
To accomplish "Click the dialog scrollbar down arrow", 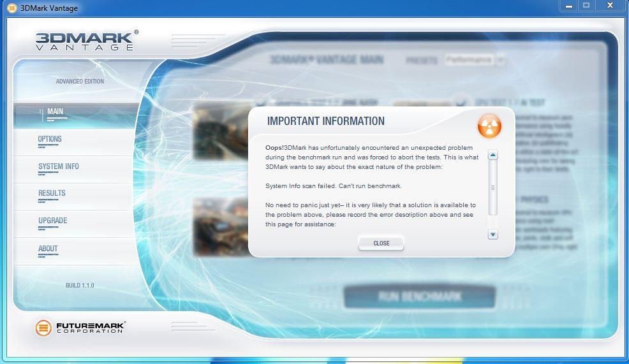I will tap(492, 235).
